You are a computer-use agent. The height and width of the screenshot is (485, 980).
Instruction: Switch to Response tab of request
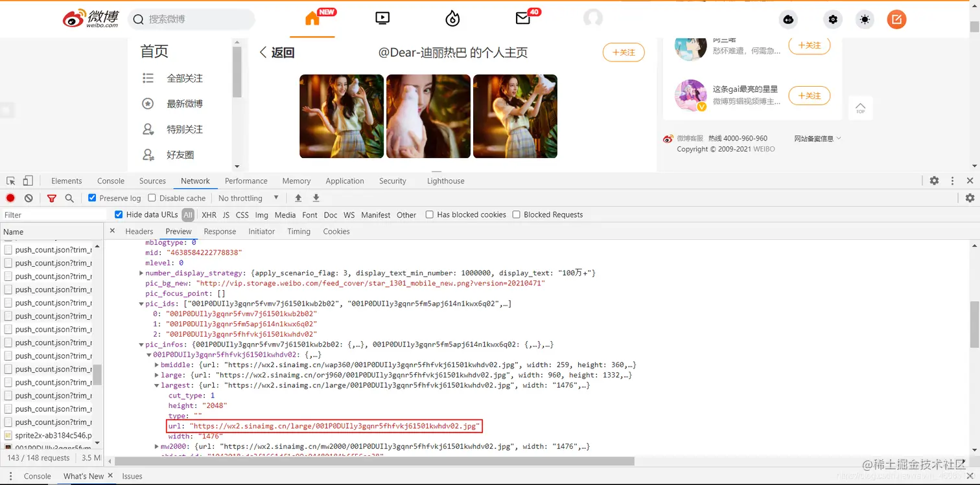pyautogui.click(x=220, y=231)
